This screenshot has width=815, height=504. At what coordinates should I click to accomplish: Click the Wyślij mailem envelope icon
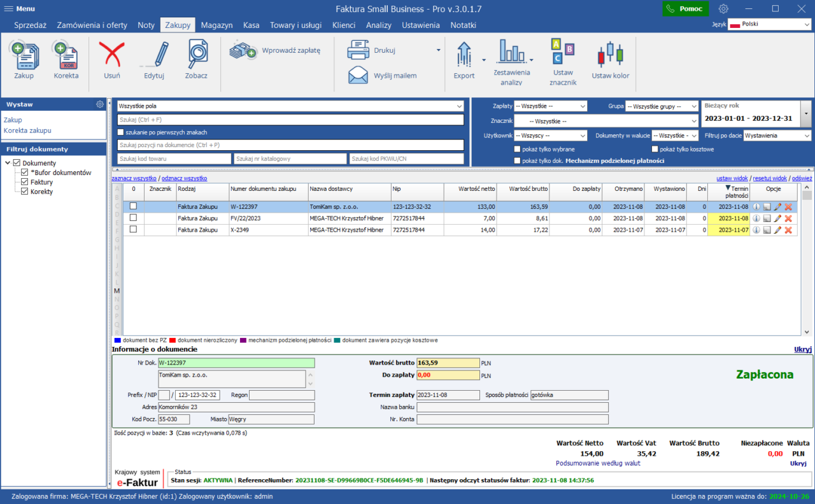click(x=358, y=76)
